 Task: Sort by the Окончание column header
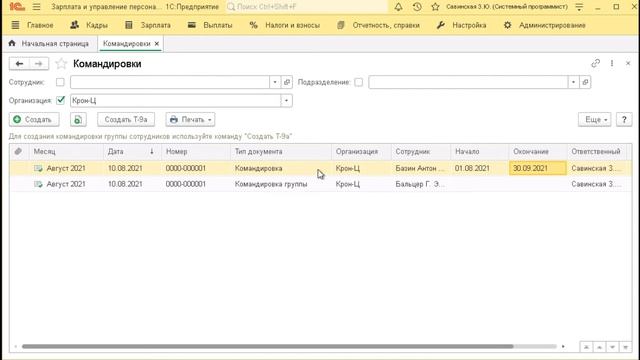(x=538, y=151)
